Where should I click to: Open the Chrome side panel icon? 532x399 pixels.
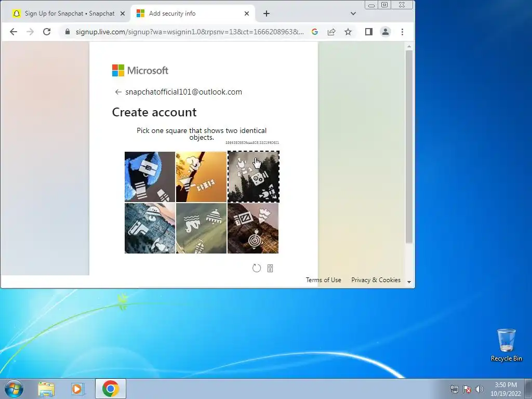click(x=369, y=32)
